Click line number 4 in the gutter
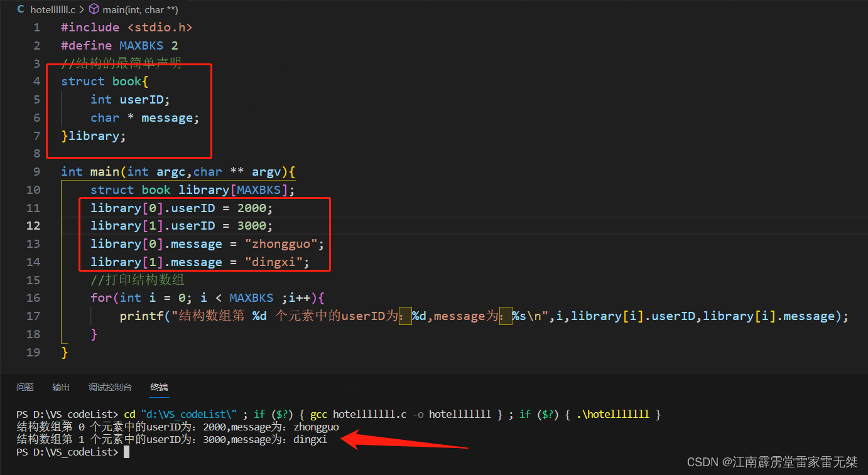 (x=37, y=82)
